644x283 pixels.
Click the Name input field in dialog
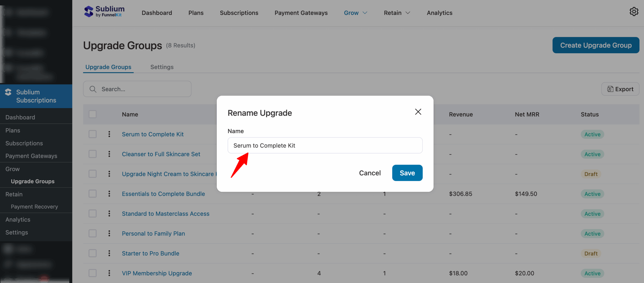coord(325,146)
